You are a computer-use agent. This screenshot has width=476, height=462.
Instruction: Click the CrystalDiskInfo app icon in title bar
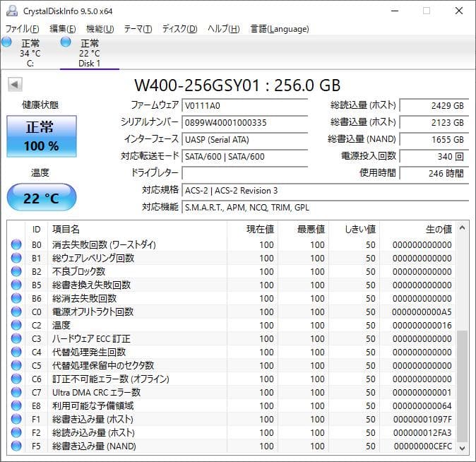click(x=12, y=11)
